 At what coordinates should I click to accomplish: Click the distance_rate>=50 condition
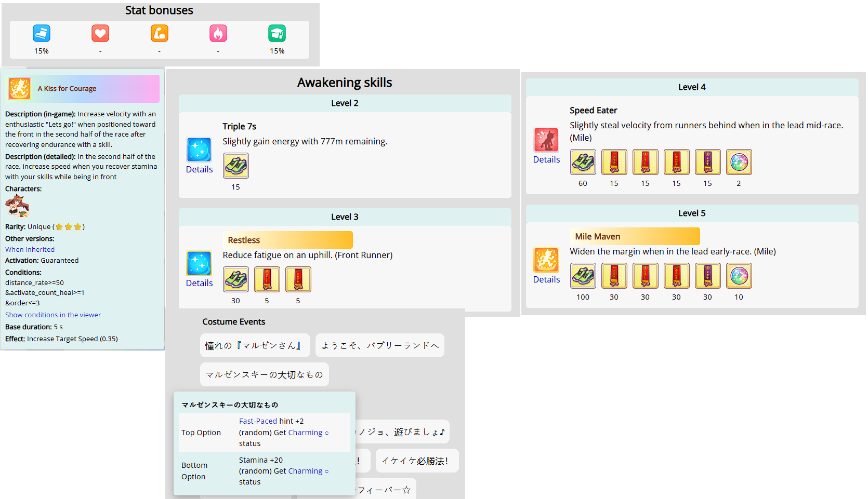pyautogui.click(x=34, y=283)
